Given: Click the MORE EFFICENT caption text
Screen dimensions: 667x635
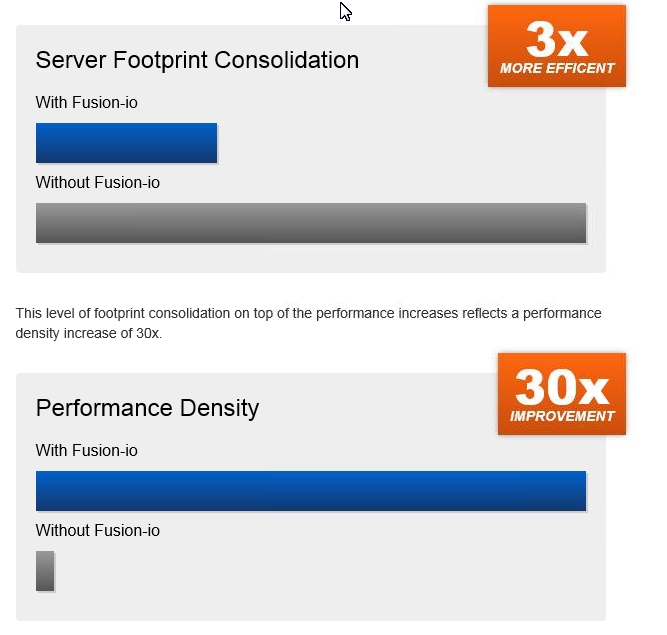Looking at the screenshot, I should (557, 68).
